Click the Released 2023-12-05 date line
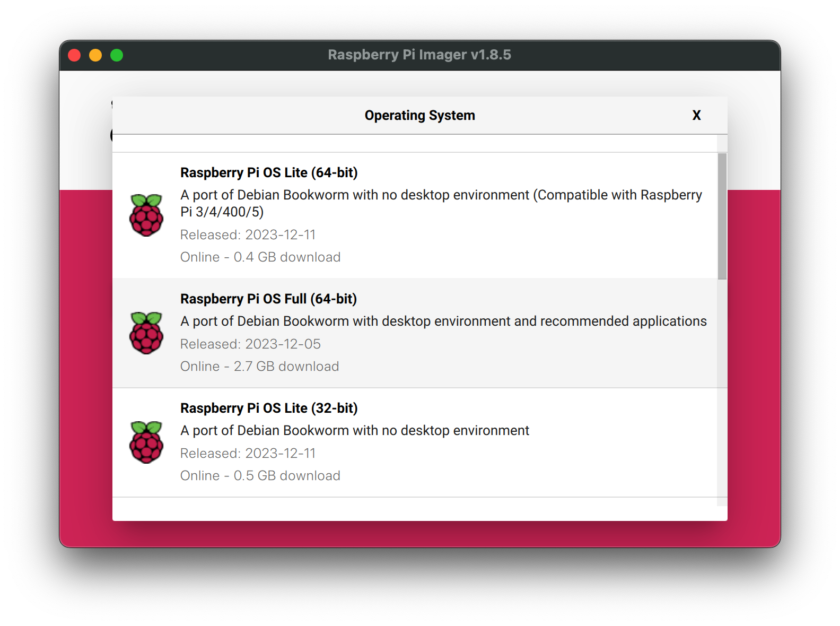840x626 pixels. point(250,344)
